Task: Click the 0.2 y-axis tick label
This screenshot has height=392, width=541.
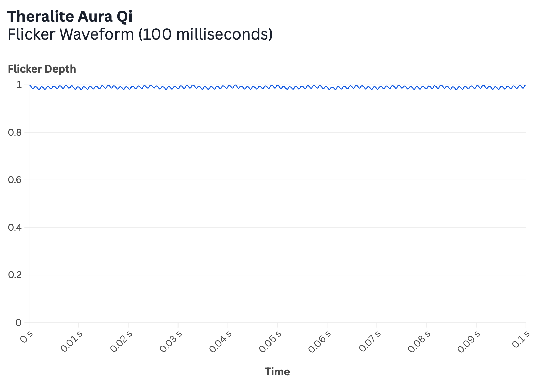Action: pyautogui.click(x=15, y=275)
